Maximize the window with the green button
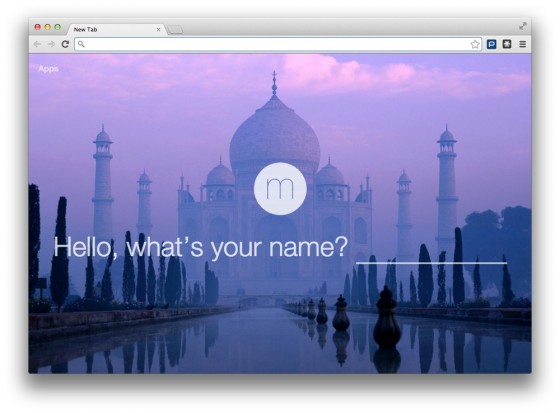The image size is (560, 413). click(x=58, y=27)
